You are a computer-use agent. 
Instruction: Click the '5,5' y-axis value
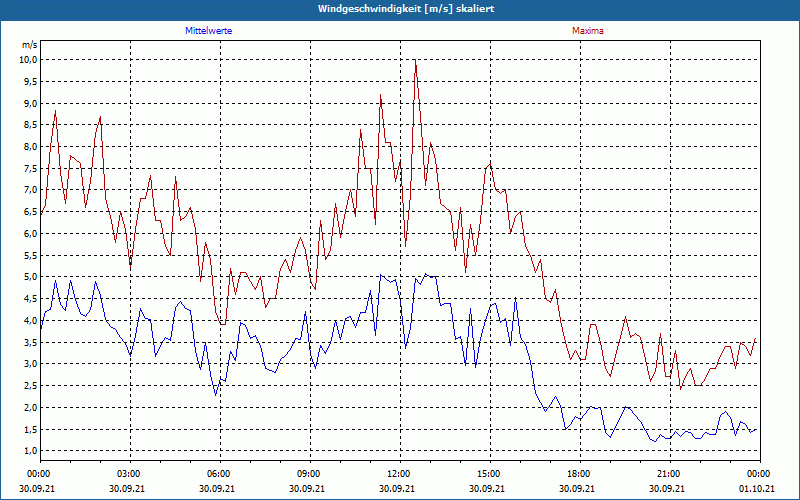coord(31,255)
